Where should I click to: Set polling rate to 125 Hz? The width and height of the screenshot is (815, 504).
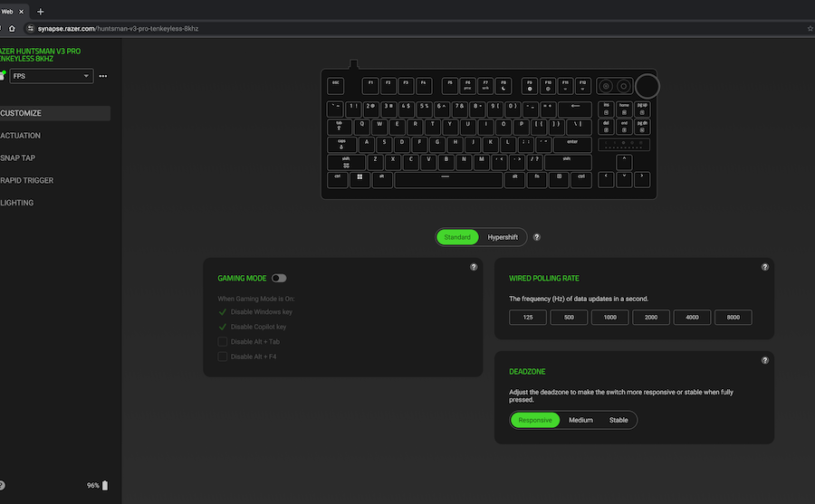[528, 317]
